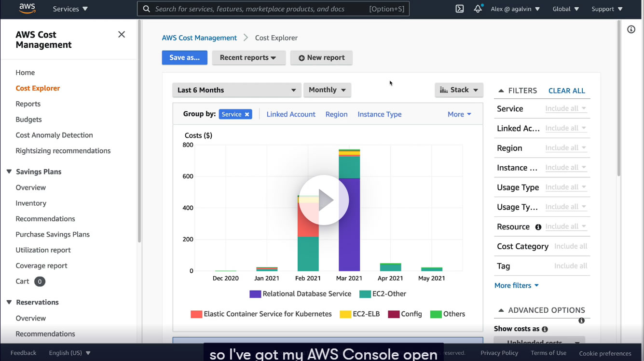Click the Show costs as info icon
The height and width of the screenshot is (361, 644).
pos(545,329)
